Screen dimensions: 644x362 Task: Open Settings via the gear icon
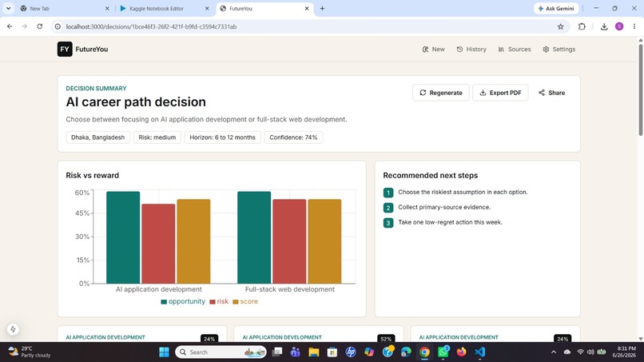[546, 50]
